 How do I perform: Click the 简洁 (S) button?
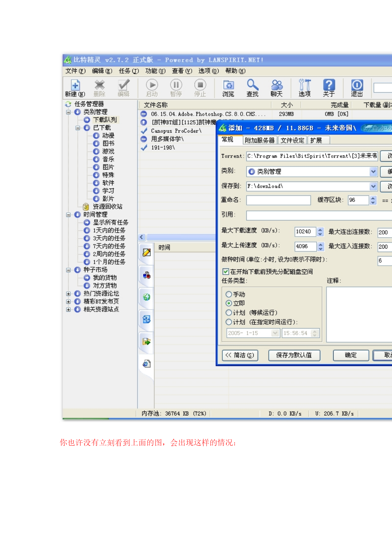240,355
